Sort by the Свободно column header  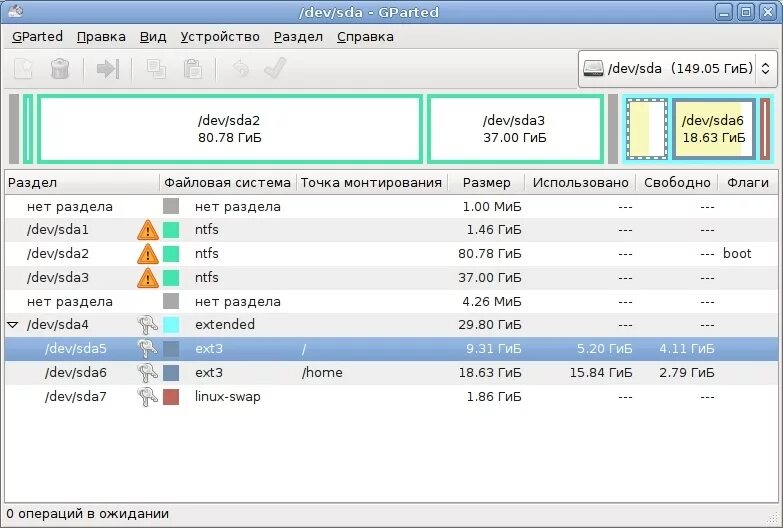[x=677, y=183]
